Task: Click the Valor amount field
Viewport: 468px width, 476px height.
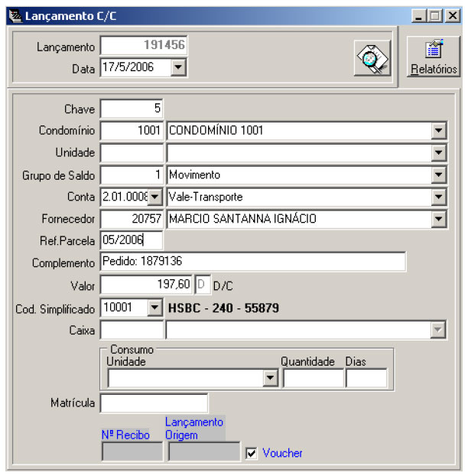Action: tap(146, 285)
